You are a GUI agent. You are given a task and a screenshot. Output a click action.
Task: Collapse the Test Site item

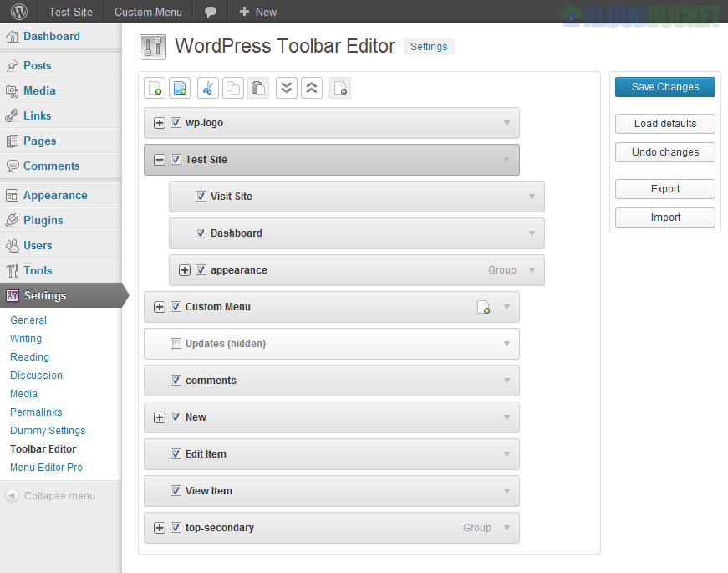159,160
